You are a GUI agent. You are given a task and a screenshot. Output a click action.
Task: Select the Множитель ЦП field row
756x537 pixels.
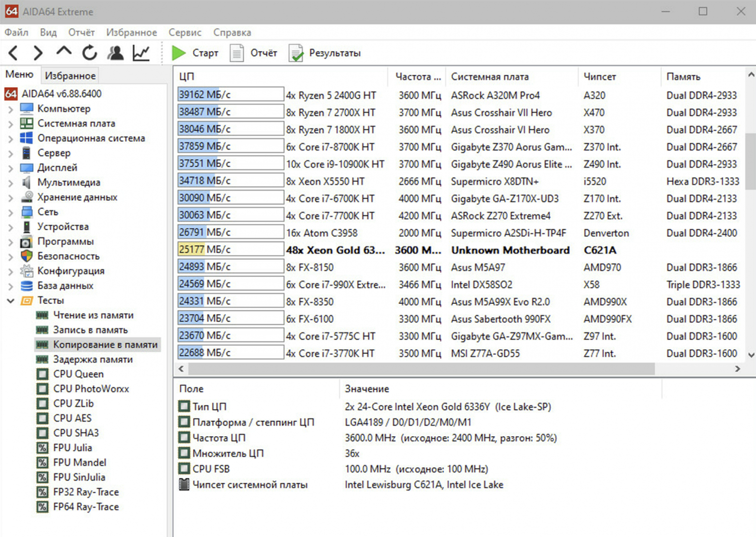[417, 454]
